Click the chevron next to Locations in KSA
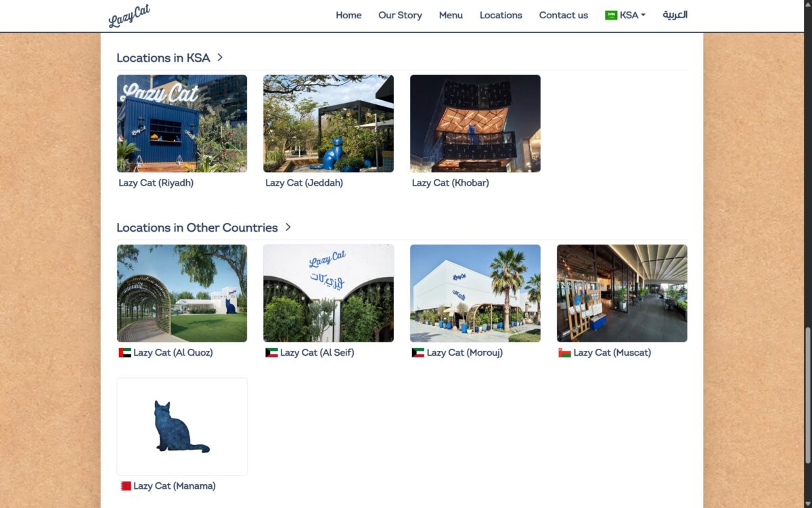 220,58
